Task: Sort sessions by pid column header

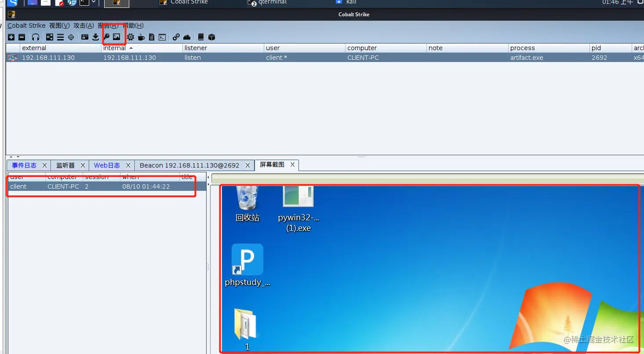Action: click(x=610, y=48)
